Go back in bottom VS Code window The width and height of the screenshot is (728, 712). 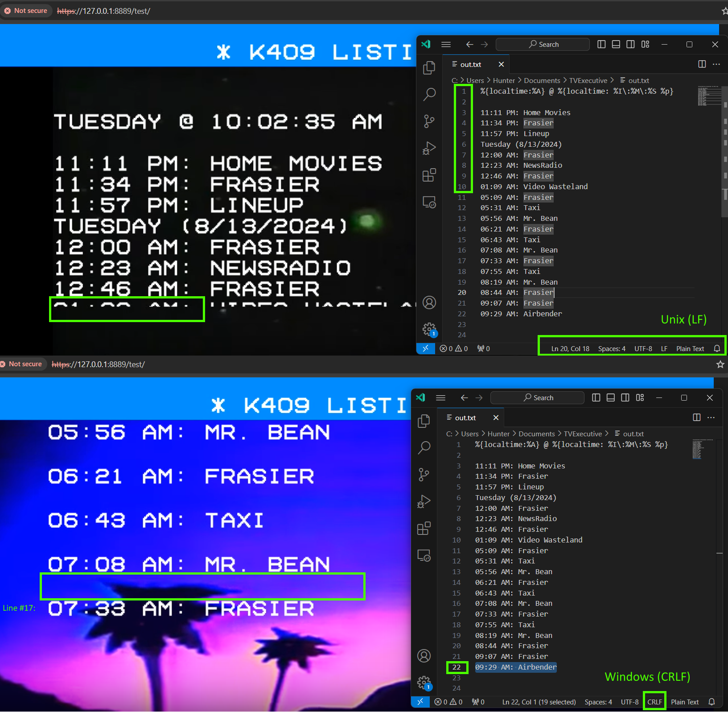coord(464,397)
